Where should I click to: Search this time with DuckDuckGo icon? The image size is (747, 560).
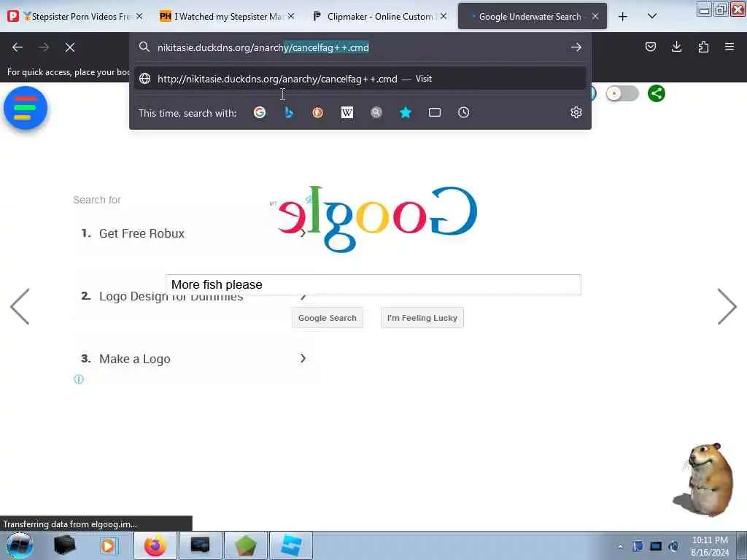point(318,112)
